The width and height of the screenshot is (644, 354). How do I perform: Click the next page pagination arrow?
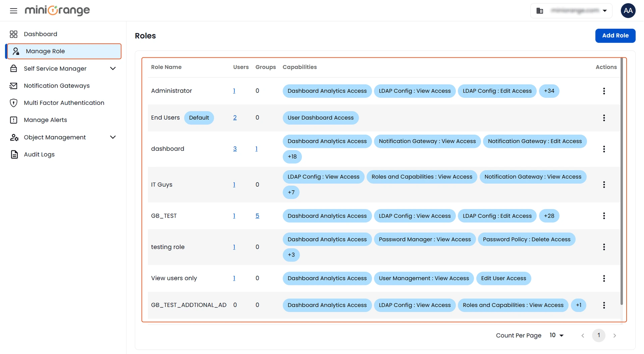[615, 335]
